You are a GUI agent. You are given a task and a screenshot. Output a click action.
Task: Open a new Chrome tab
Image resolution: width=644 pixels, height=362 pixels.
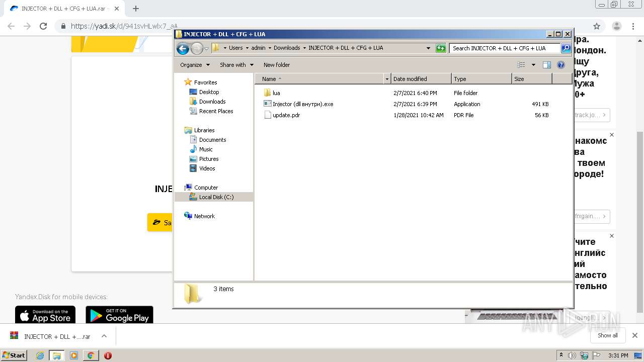click(135, 9)
